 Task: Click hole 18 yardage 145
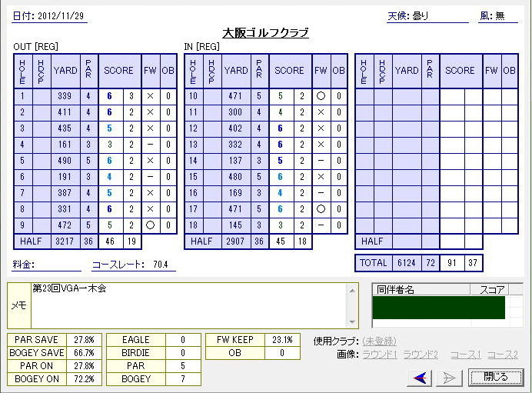pyautogui.click(x=235, y=225)
